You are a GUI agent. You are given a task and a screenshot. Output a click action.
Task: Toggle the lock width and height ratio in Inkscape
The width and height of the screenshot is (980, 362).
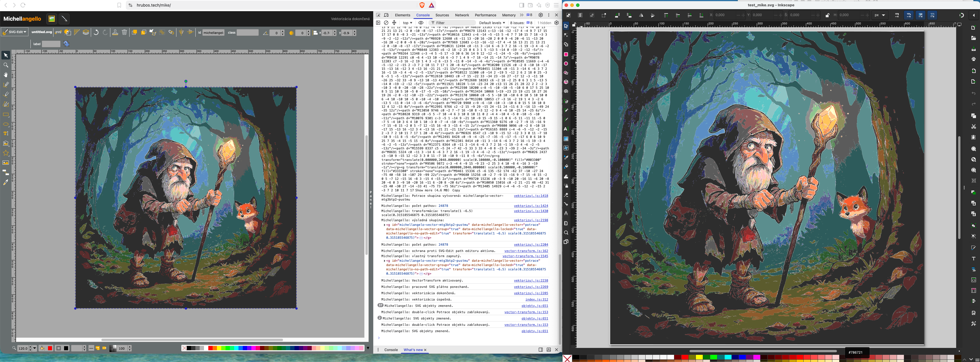[x=827, y=15]
